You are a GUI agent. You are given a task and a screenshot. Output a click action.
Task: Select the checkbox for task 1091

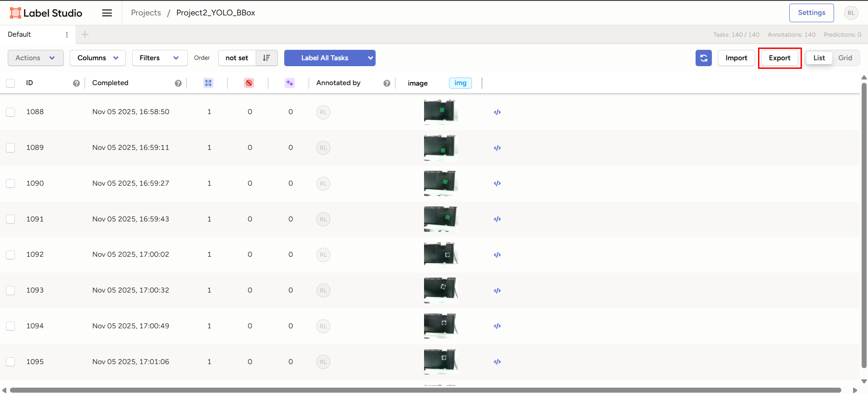10,219
